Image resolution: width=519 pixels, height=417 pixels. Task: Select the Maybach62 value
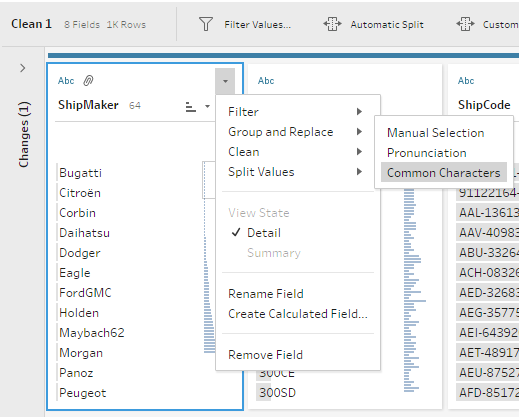point(92,333)
